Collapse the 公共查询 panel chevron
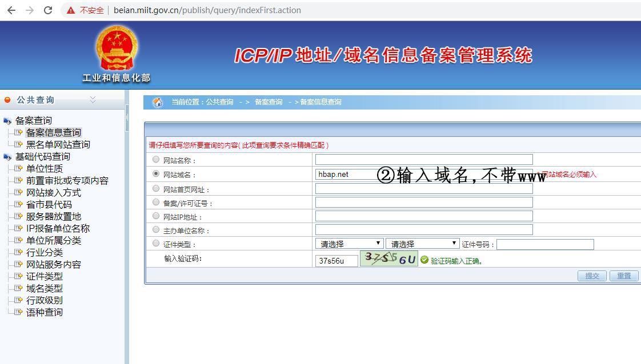641x364 pixels. click(93, 100)
